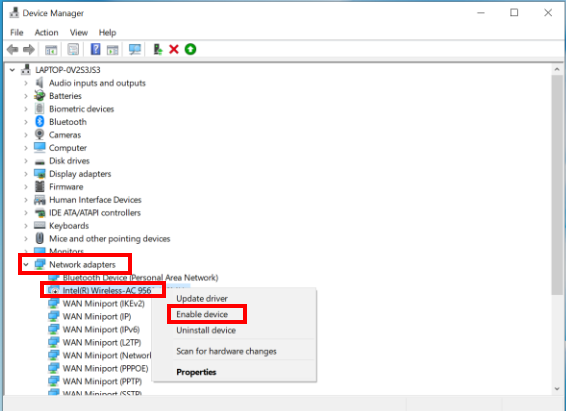
Task: Collapse the Network adapters category
Action: coord(26,264)
